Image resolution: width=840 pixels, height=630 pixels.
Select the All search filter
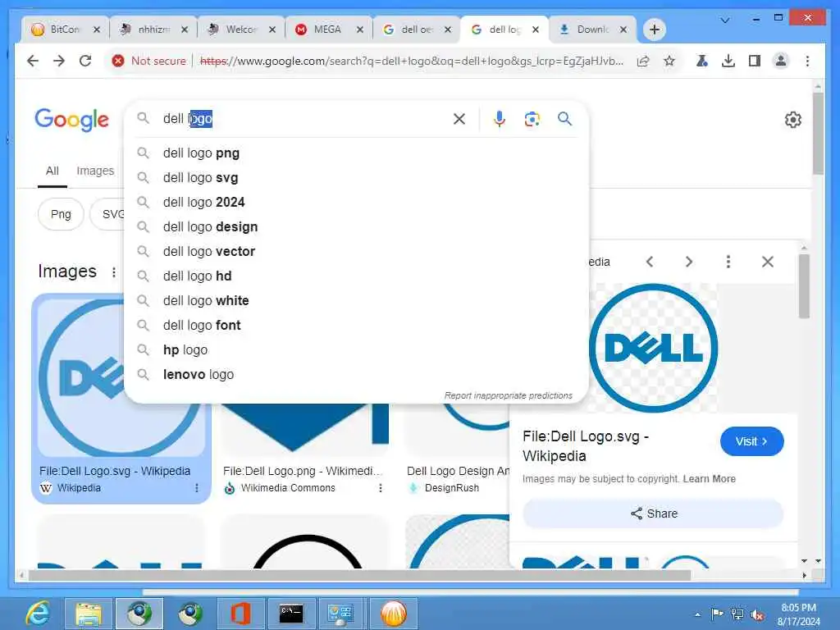(x=52, y=171)
